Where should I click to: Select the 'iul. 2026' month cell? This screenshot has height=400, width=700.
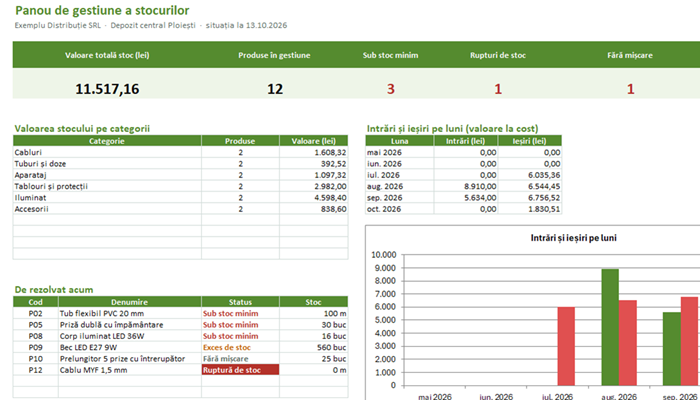400,175
